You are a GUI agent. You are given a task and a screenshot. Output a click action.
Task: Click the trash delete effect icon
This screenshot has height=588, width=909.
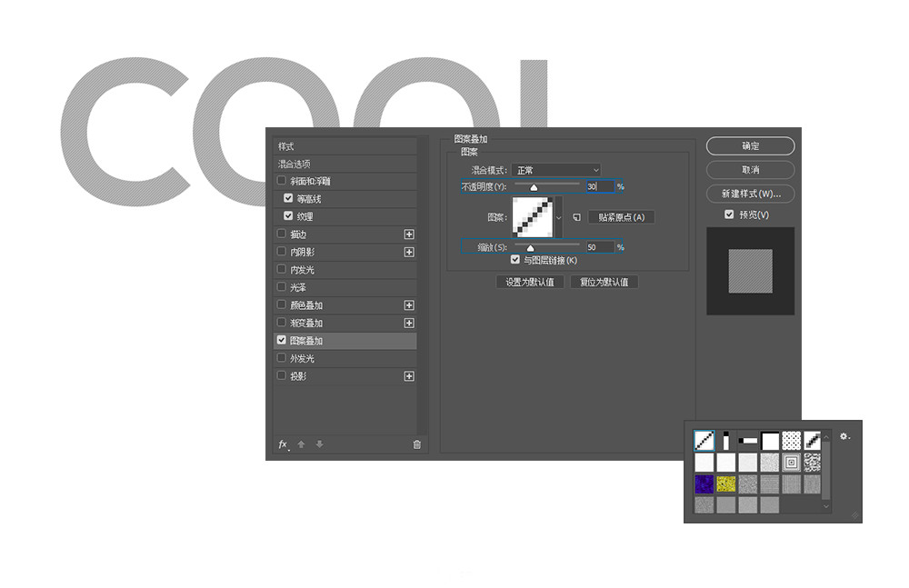click(416, 444)
